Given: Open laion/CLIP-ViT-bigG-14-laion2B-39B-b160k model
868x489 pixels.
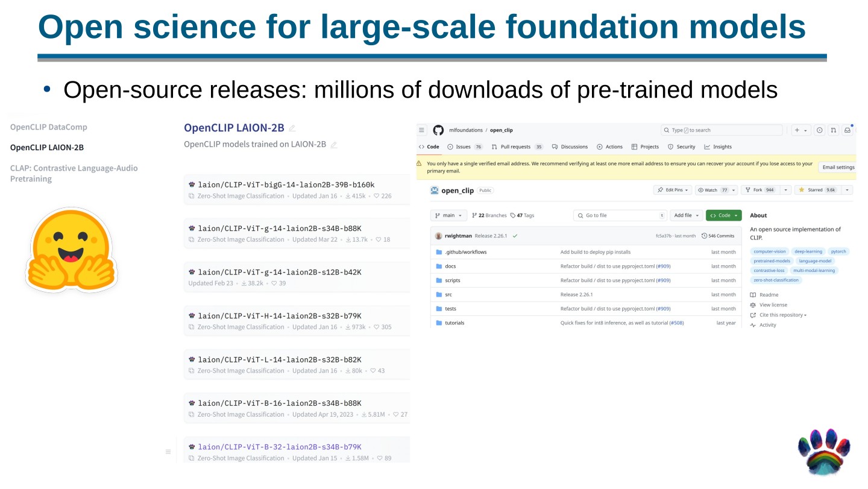Looking at the screenshot, I should (286, 185).
